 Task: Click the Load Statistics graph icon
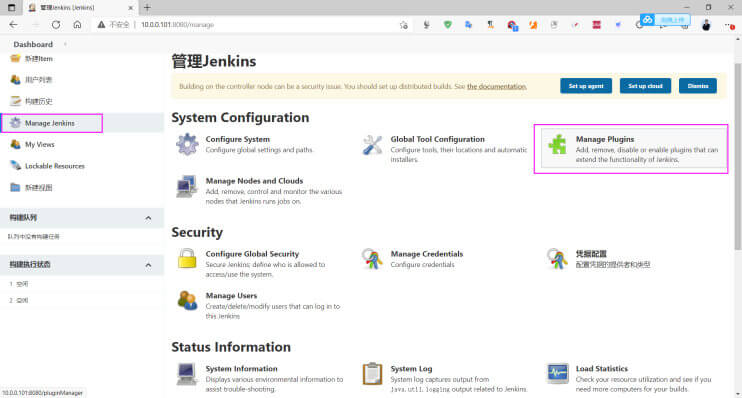pyautogui.click(x=557, y=373)
